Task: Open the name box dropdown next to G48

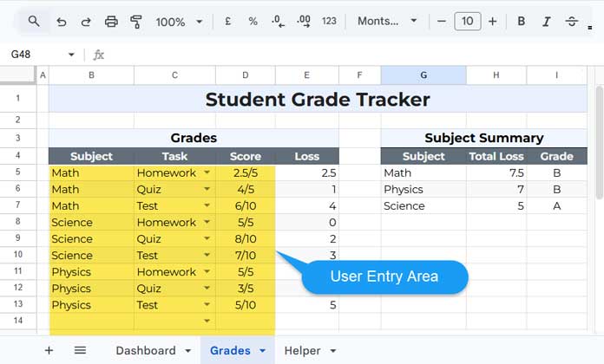Action: [71, 55]
